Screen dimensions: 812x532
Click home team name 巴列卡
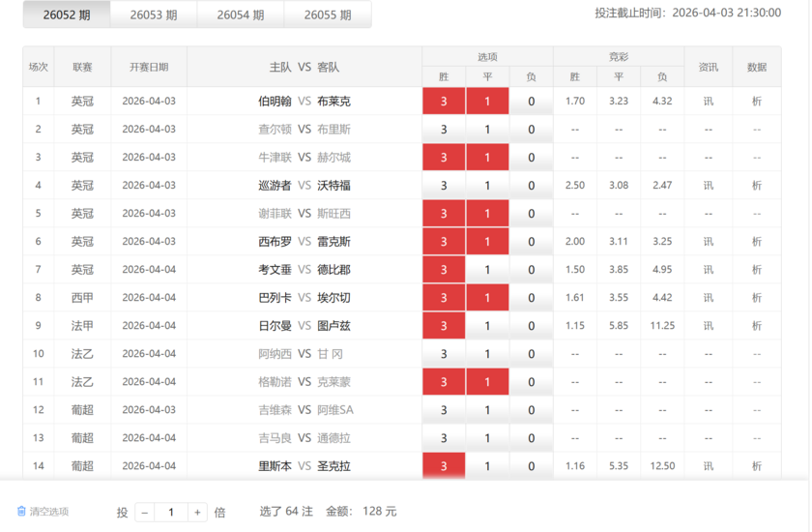[275, 297]
